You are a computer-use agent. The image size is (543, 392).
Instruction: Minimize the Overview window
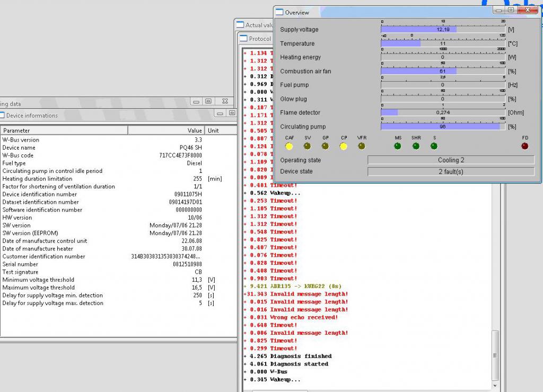pos(498,10)
